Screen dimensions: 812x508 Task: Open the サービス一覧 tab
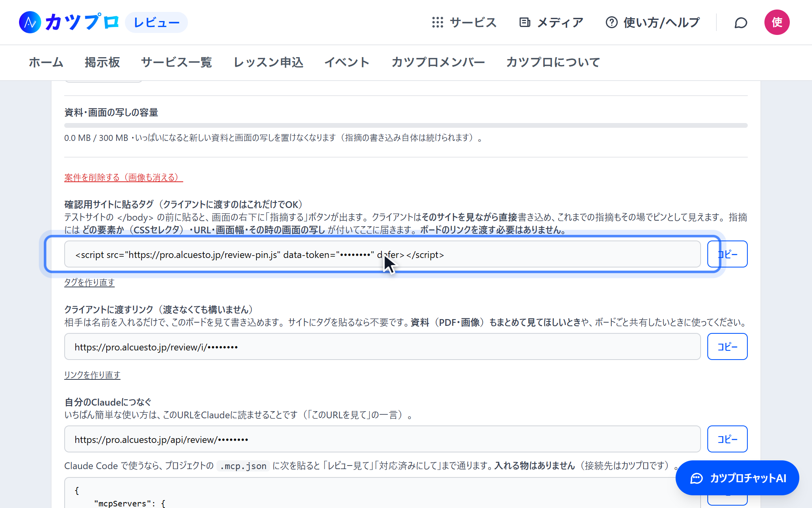tap(176, 62)
